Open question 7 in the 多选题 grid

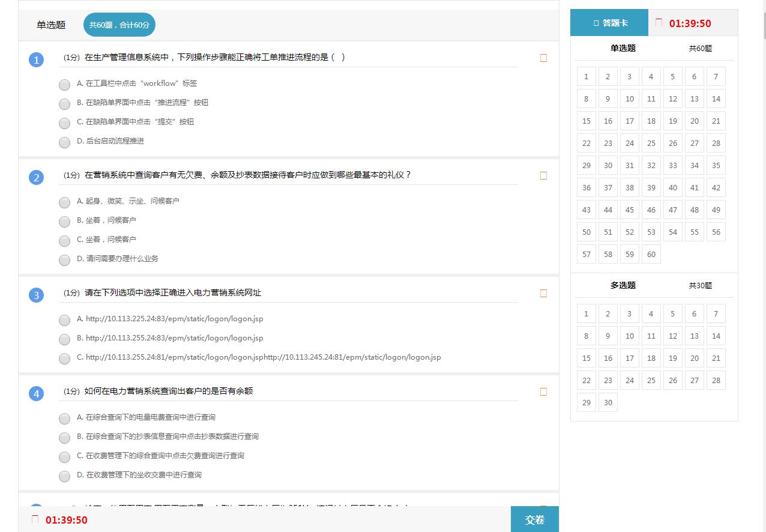pos(716,313)
